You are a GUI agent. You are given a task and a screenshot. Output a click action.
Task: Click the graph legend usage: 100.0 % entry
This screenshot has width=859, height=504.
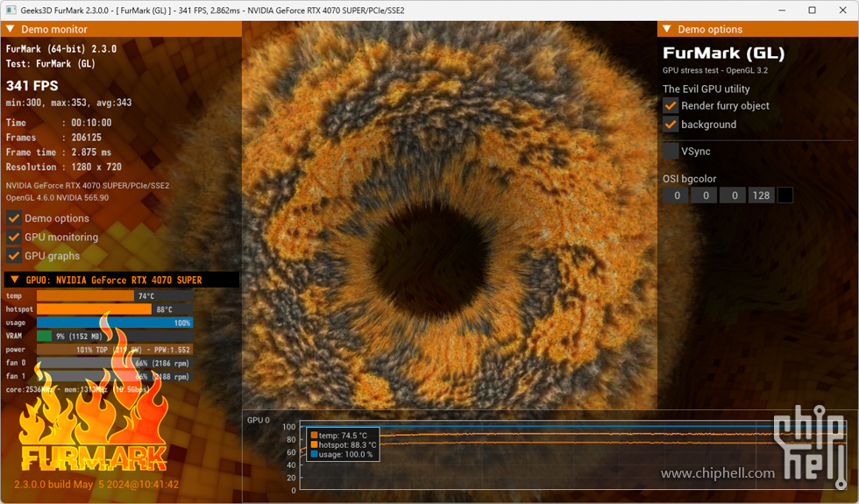pos(342,454)
